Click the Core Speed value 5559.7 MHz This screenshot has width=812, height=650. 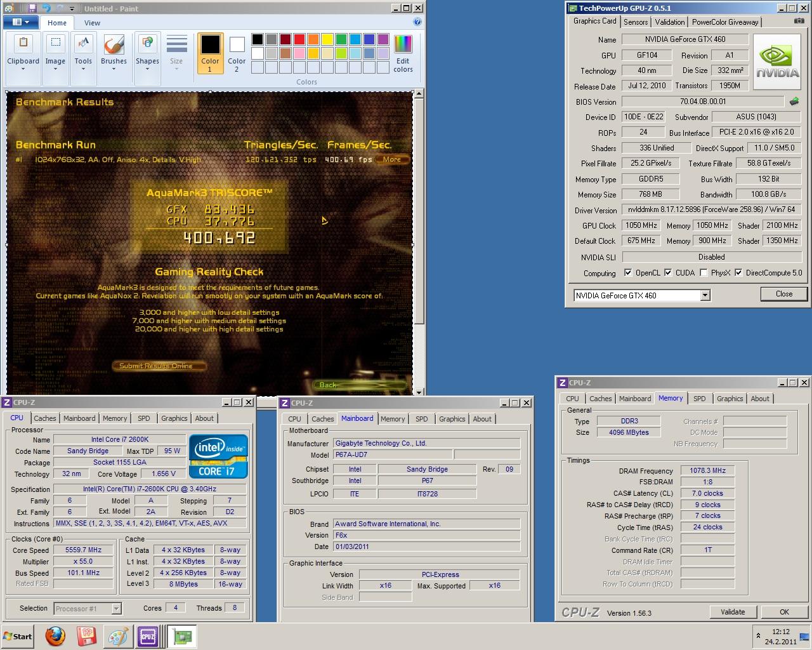click(83, 550)
